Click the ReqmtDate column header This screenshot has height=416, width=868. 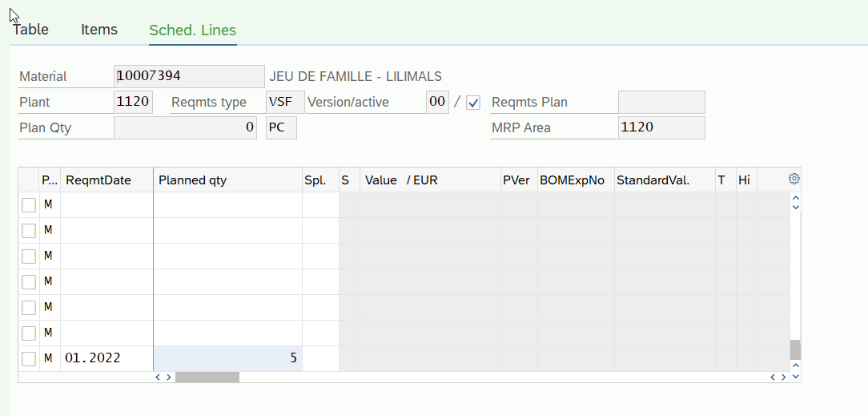(x=106, y=180)
